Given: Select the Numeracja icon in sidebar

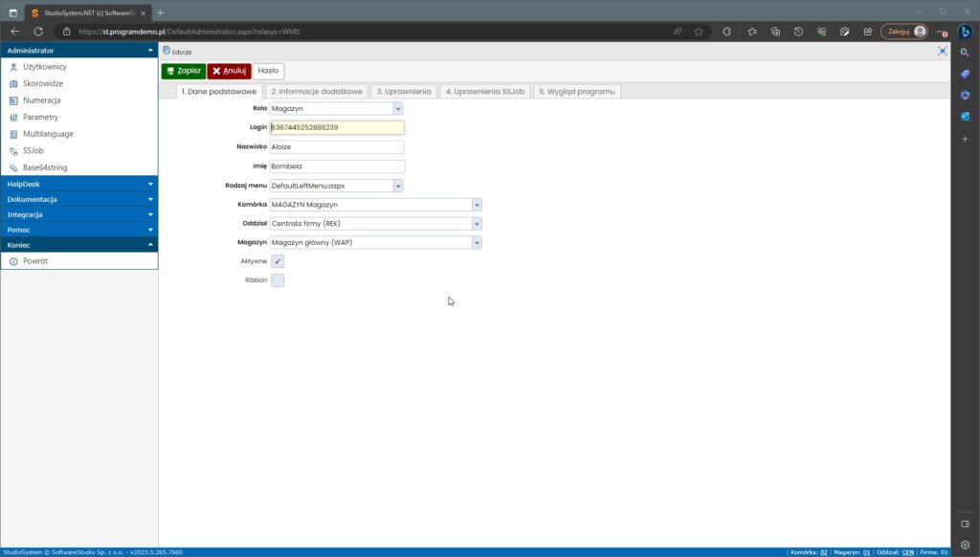Looking at the screenshot, I should coord(13,100).
